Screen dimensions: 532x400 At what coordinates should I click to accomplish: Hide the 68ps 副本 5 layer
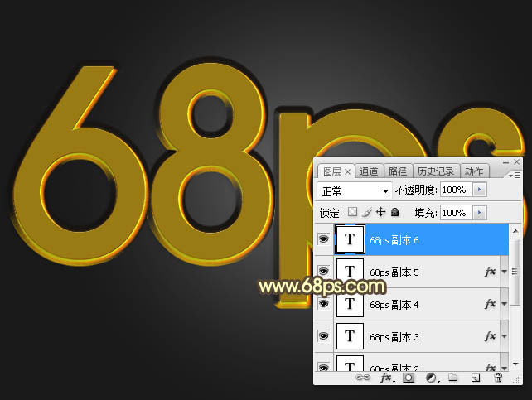point(324,271)
